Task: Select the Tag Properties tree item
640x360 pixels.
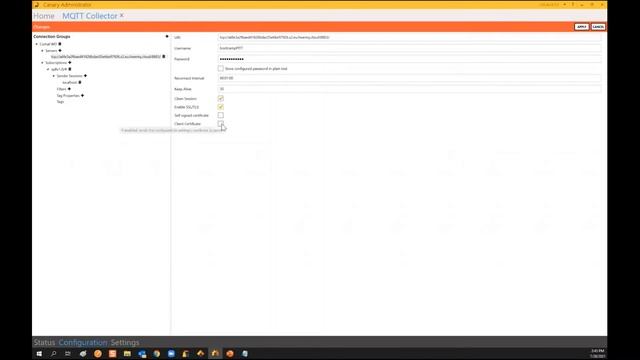Action: [68, 96]
